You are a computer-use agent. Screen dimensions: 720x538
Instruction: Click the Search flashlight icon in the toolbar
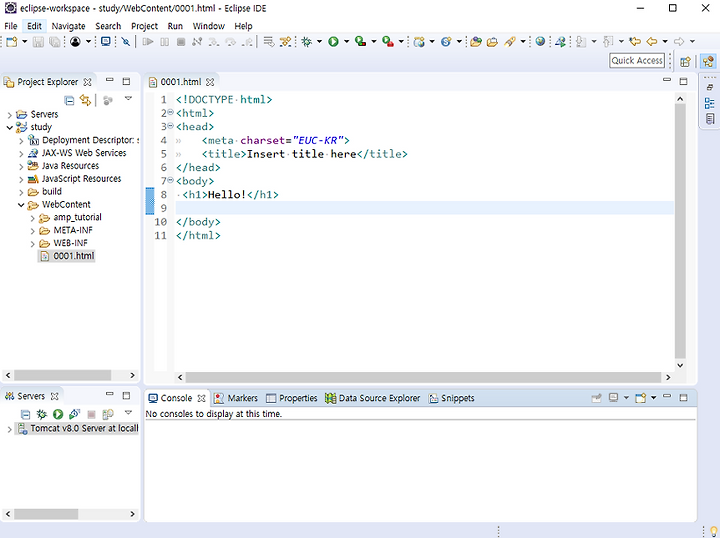[510, 42]
